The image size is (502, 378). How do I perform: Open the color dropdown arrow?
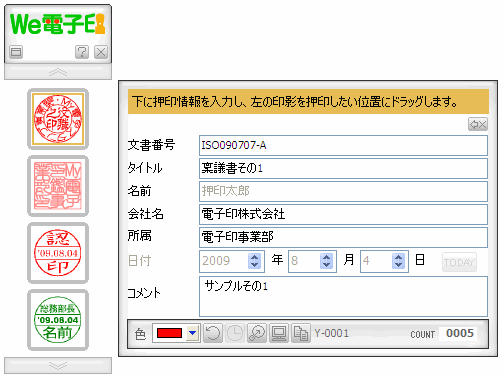(192, 333)
